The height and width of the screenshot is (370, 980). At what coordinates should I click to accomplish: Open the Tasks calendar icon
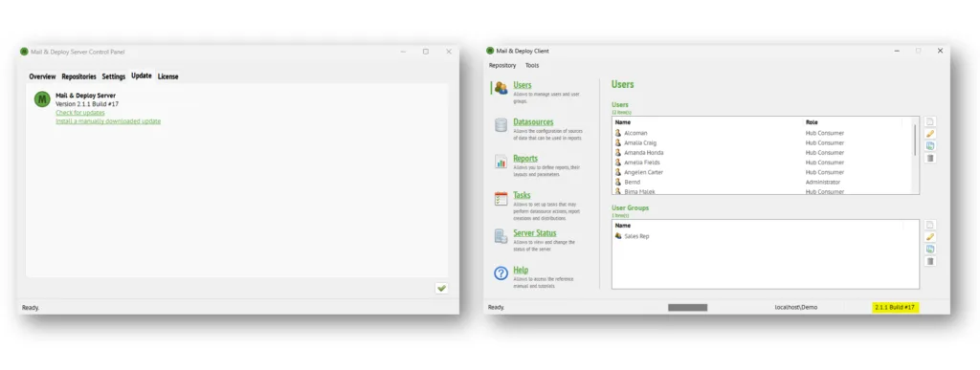501,199
